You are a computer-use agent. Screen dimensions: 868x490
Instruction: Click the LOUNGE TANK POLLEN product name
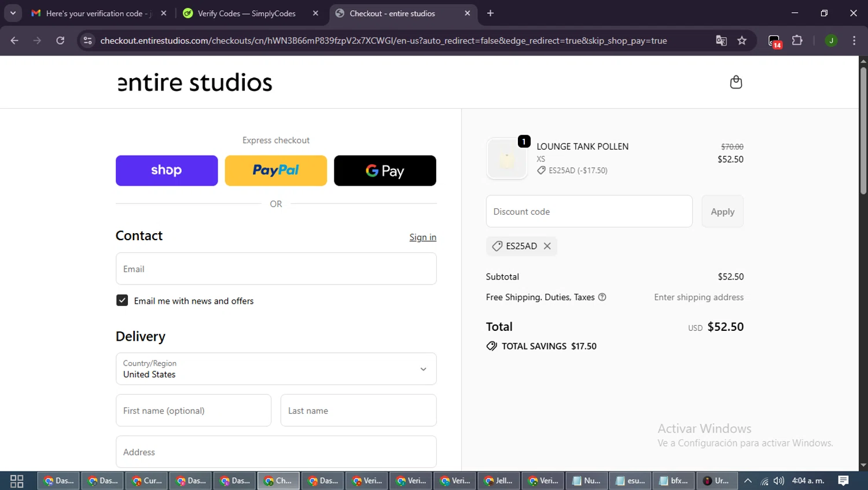(x=582, y=146)
